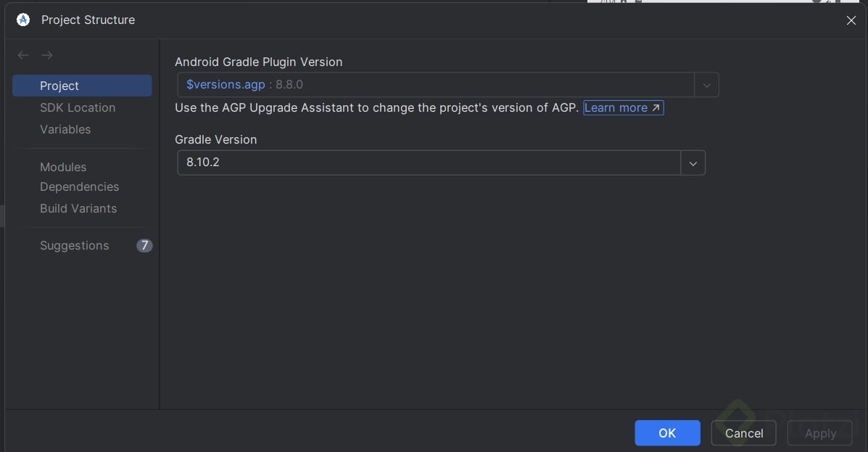868x452 pixels.
Task: Click the Android Studio logo in title bar
Action: tap(23, 20)
